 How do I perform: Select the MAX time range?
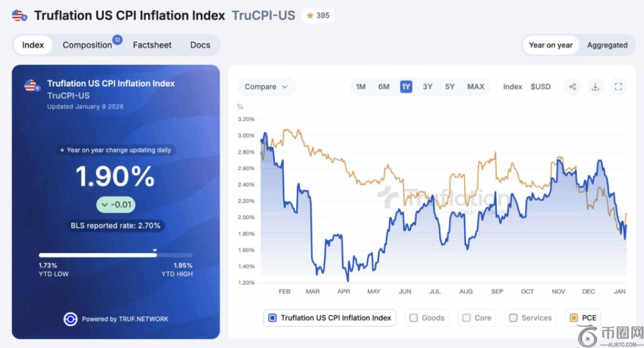(x=475, y=87)
